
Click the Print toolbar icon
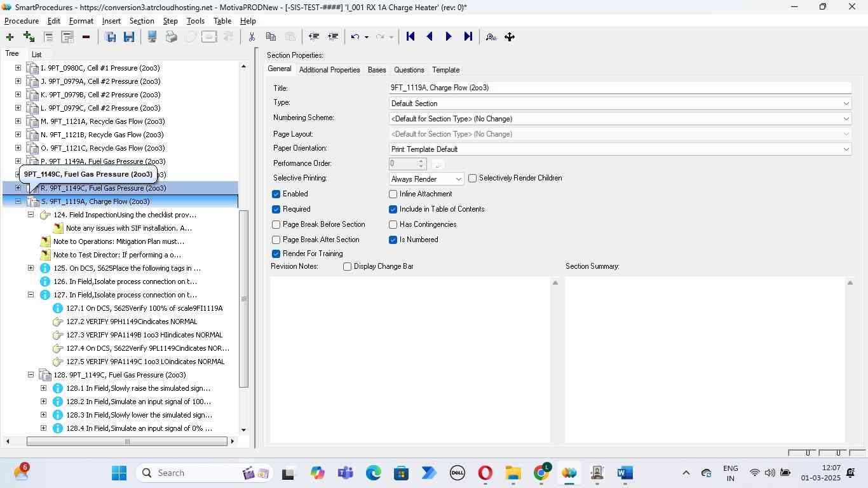[171, 37]
